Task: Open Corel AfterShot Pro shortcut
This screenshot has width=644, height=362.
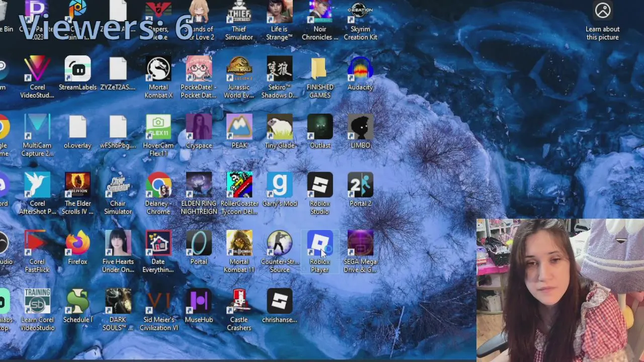Action: pyautogui.click(x=37, y=194)
